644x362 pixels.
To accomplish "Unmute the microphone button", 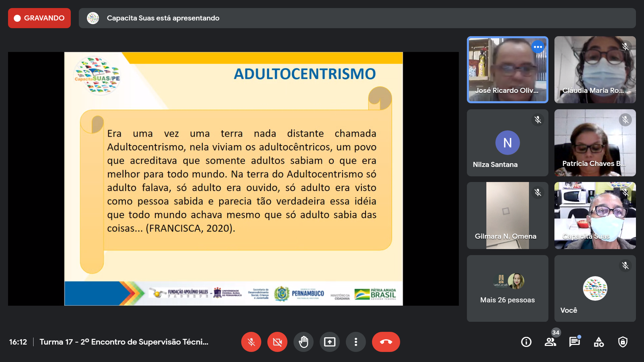I will click(x=251, y=342).
